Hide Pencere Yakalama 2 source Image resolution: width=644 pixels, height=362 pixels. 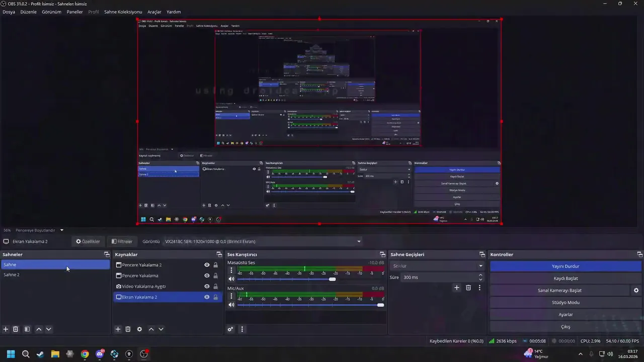[x=207, y=265]
